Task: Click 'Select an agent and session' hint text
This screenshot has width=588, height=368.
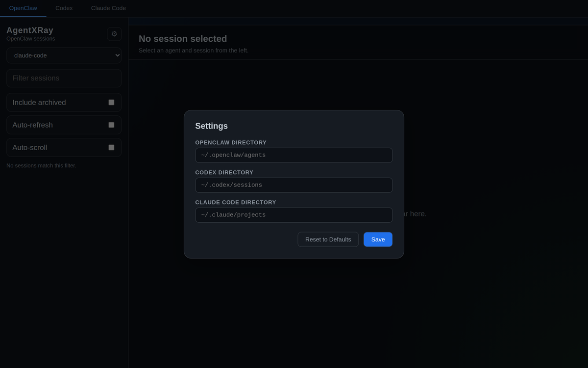Action: click(x=194, y=51)
